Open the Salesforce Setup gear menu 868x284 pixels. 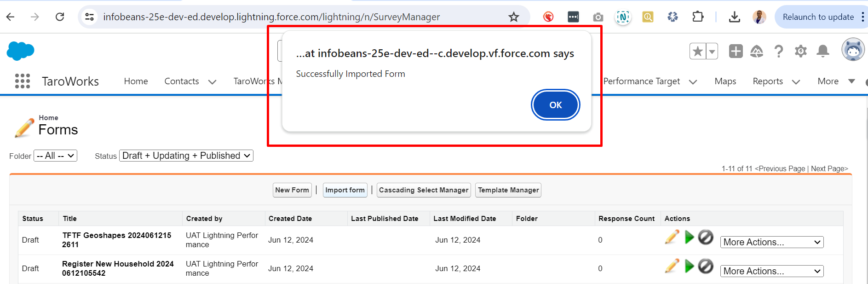pos(800,51)
